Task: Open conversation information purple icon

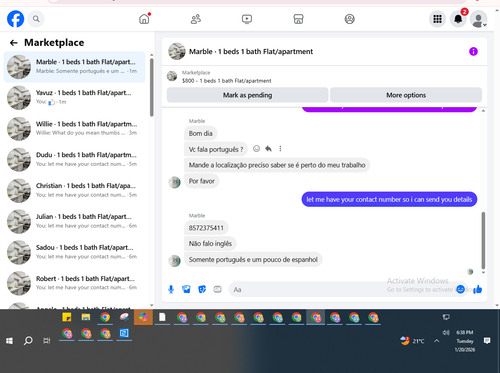Action: coord(473,51)
